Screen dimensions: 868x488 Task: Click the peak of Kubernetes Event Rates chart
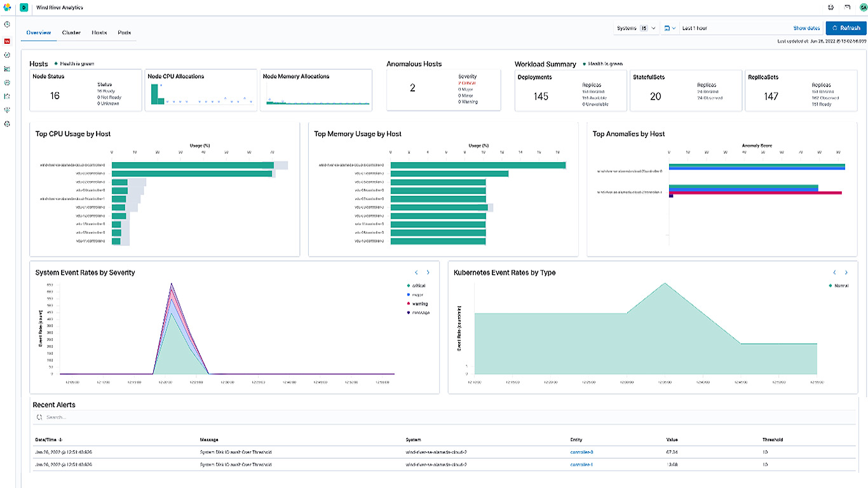pyautogui.click(x=665, y=283)
